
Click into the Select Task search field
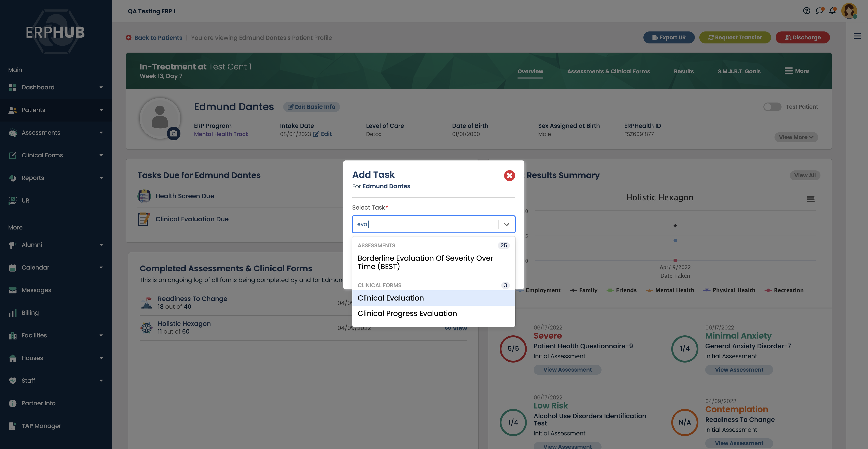pos(424,224)
